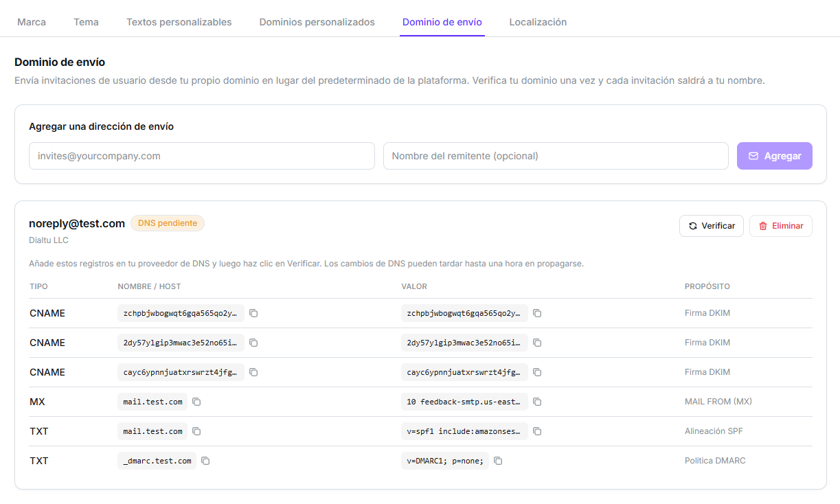Viewport: 840px width, 504px height.
Task: Copy host of CNAME record cayc6ypnnjuatx
Action: 253,372
